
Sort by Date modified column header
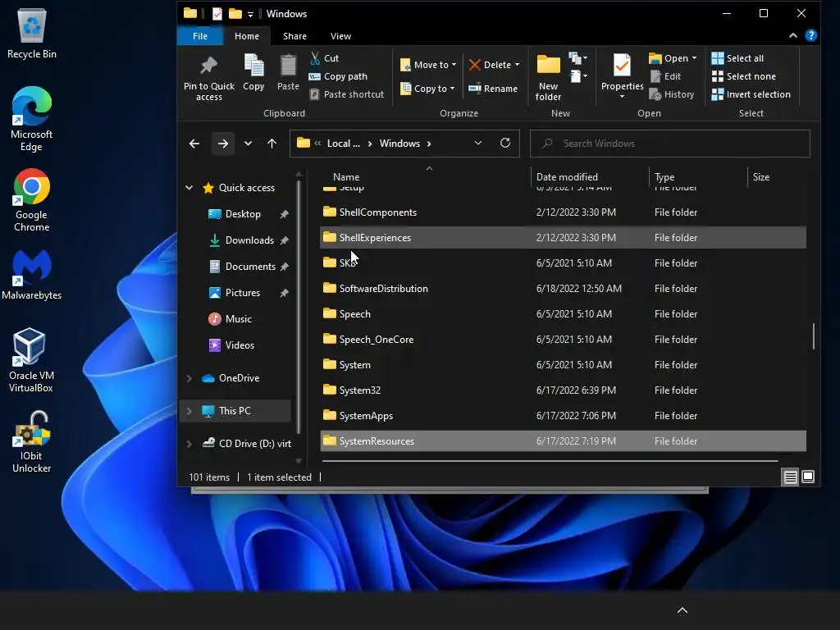click(567, 177)
